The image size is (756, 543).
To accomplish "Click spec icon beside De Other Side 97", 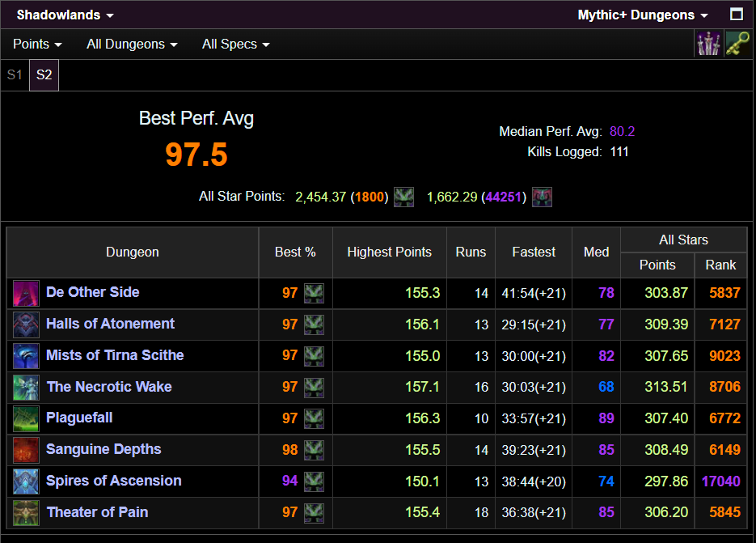I will (x=314, y=293).
